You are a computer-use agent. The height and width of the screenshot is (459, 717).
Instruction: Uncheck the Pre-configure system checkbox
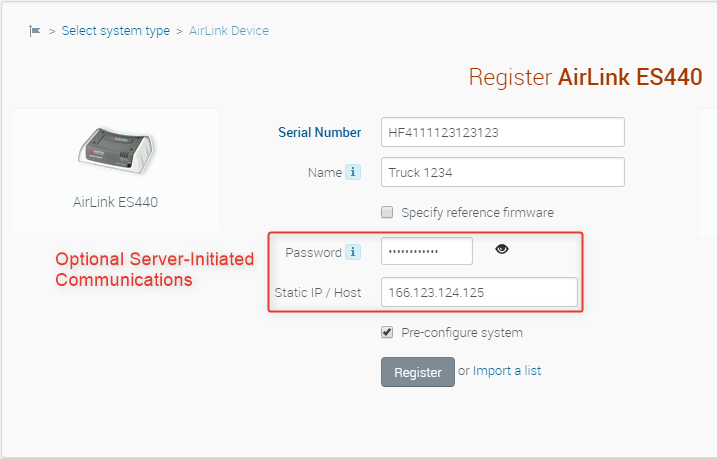click(387, 332)
